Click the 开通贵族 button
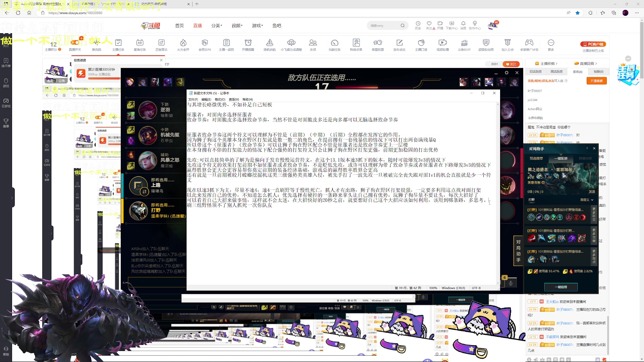 (x=597, y=81)
